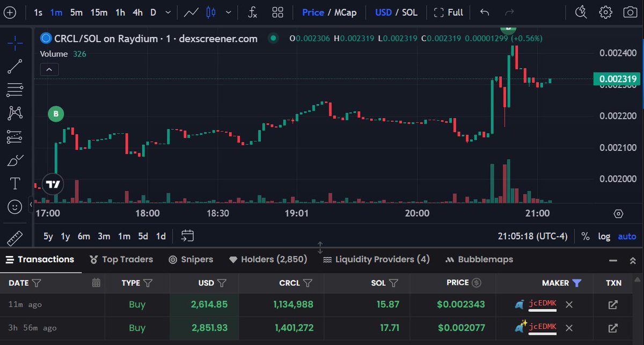Viewport: 644px width, 345px height.
Task: Take a chart snapshot with camera icon
Action: [x=630, y=12]
